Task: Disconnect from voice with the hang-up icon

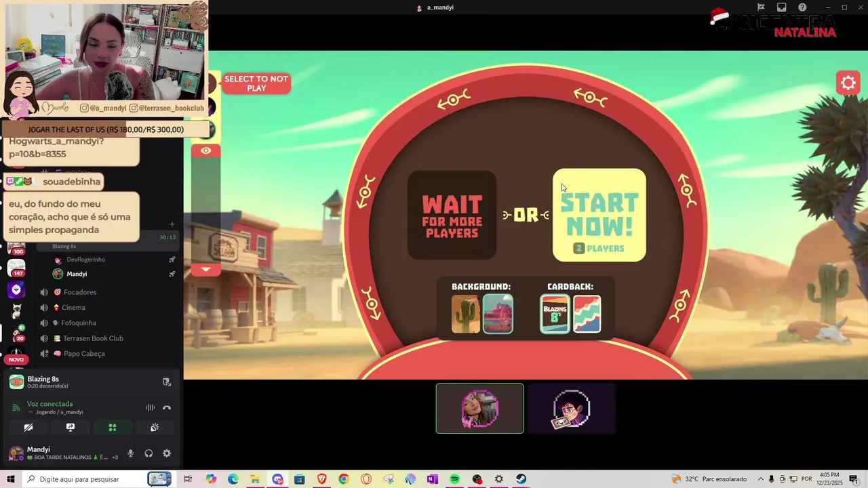Action: click(167, 407)
